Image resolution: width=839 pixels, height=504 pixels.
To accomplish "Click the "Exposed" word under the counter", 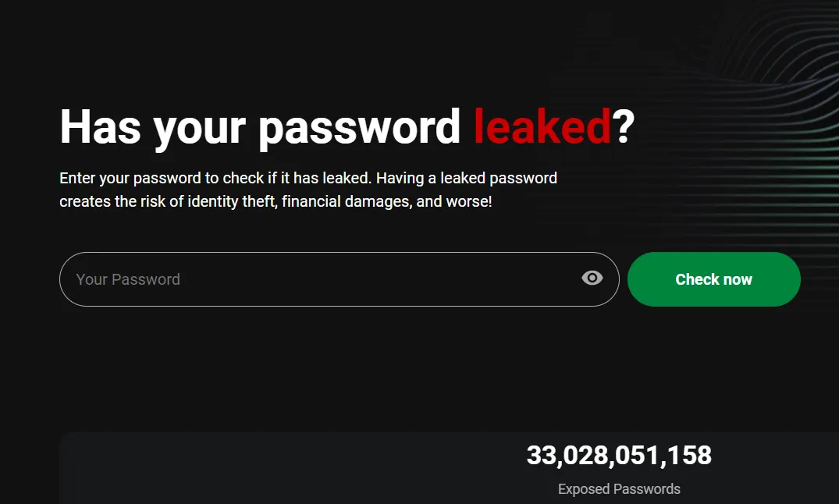I will coord(584,489).
